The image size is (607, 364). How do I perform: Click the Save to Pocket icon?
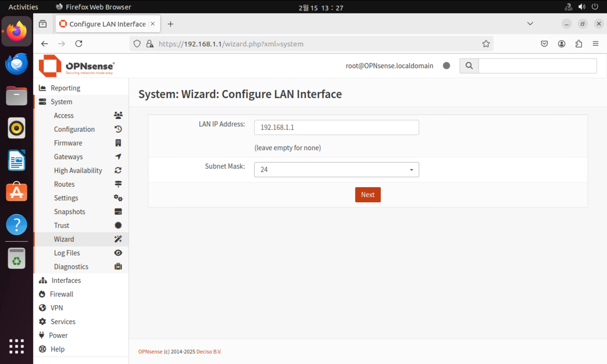click(x=544, y=44)
